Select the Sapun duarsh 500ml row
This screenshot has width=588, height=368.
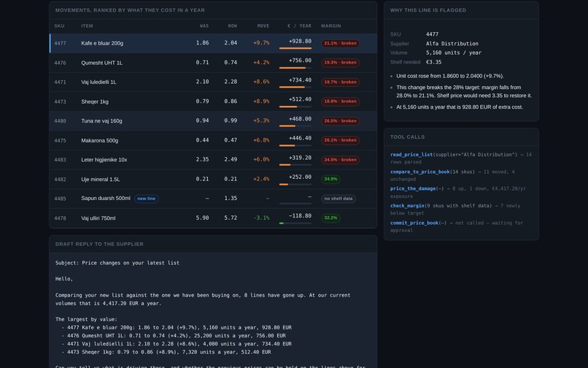pyautogui.click(x=213, y=199)
